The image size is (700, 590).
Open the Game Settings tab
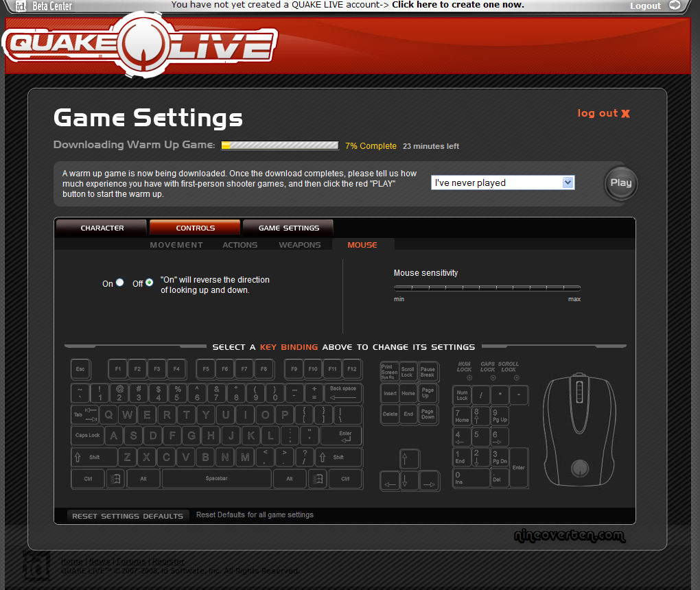(x=288, y=228)
